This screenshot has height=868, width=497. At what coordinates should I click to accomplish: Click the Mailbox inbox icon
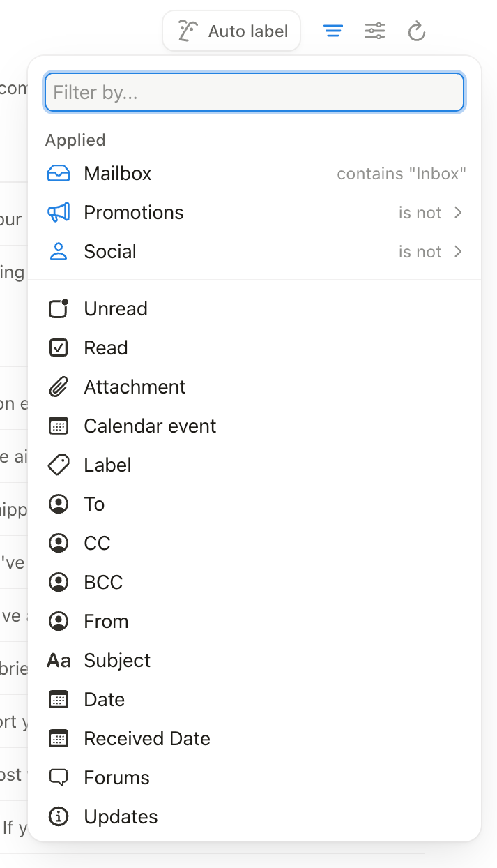click(59, 173)
